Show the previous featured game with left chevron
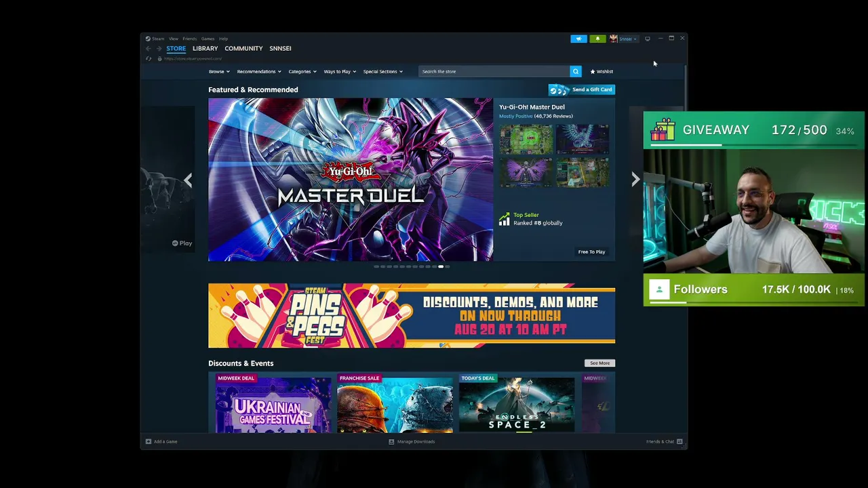The height and width of the screenshot is (488, 868). pyautogui.click(x=188, y=180)
